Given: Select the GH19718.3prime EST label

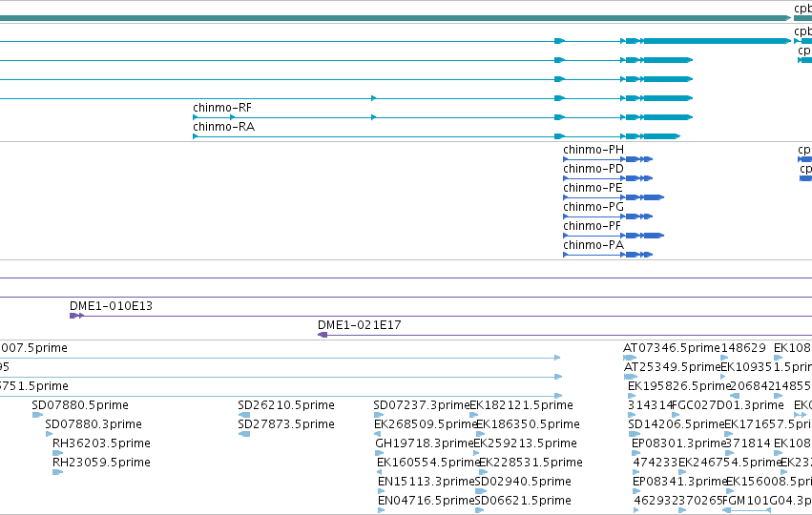Looking at the screenshot, I should pyautogui.click(x=424, y=443).
